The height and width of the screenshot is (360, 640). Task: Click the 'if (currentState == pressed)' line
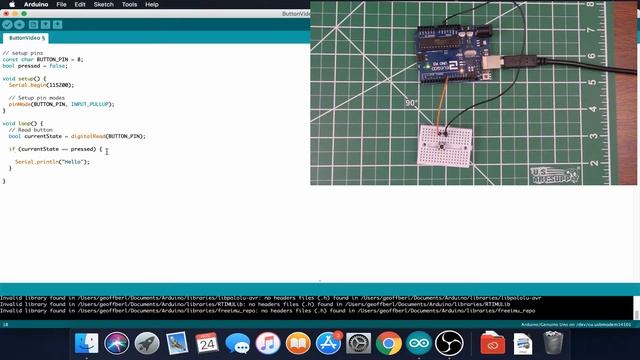(x=56, y=149)
